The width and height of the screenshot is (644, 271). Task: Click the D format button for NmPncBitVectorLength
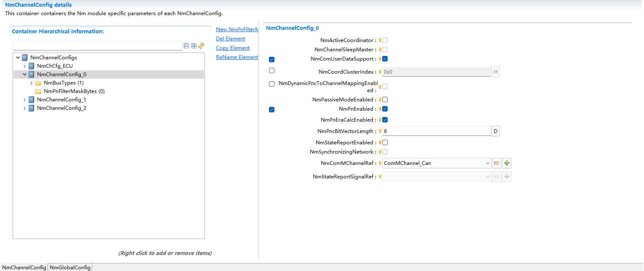point(495,131)
